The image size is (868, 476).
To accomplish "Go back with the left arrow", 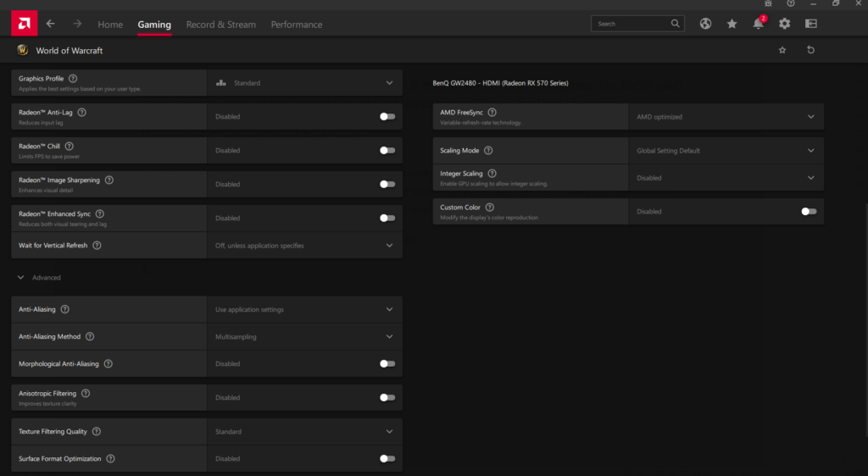I will click(50, 24).
